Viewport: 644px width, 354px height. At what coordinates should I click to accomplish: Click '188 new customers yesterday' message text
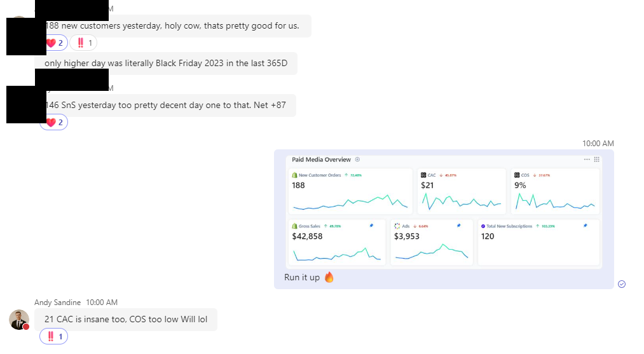click(172, 26)
